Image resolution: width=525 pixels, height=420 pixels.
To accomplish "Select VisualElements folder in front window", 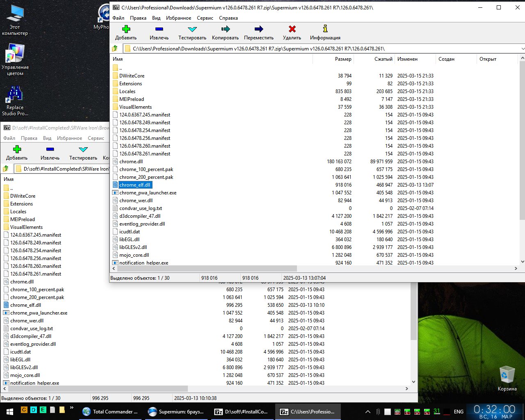I will click(x=135, y=107).
